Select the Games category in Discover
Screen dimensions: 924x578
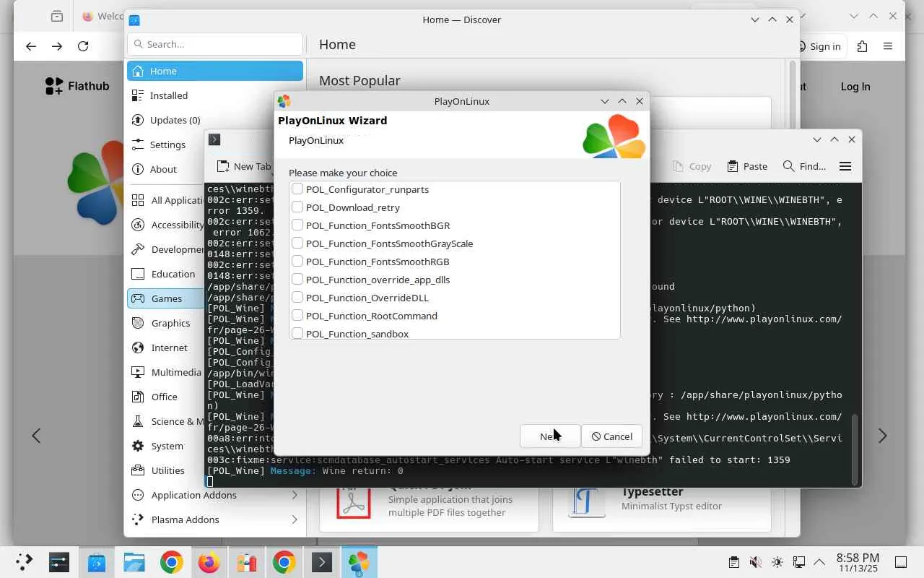(x=166, y=298)
